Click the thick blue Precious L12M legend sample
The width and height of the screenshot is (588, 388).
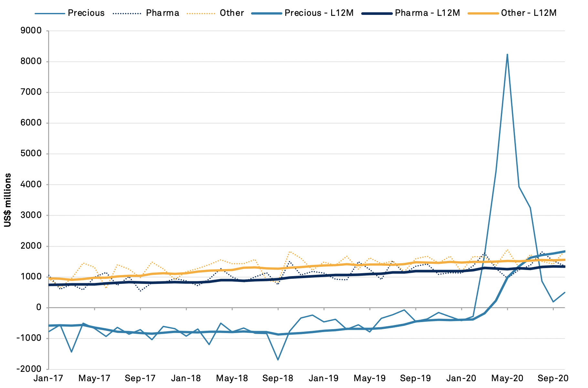[267, 13]
